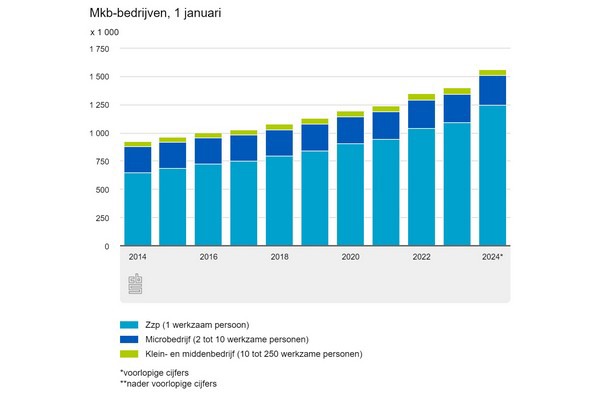Screen dimensions: 600x400
Task: Select the 2016 Zzp bar segment
Action: pyautogui.click(x=208, y=205)
